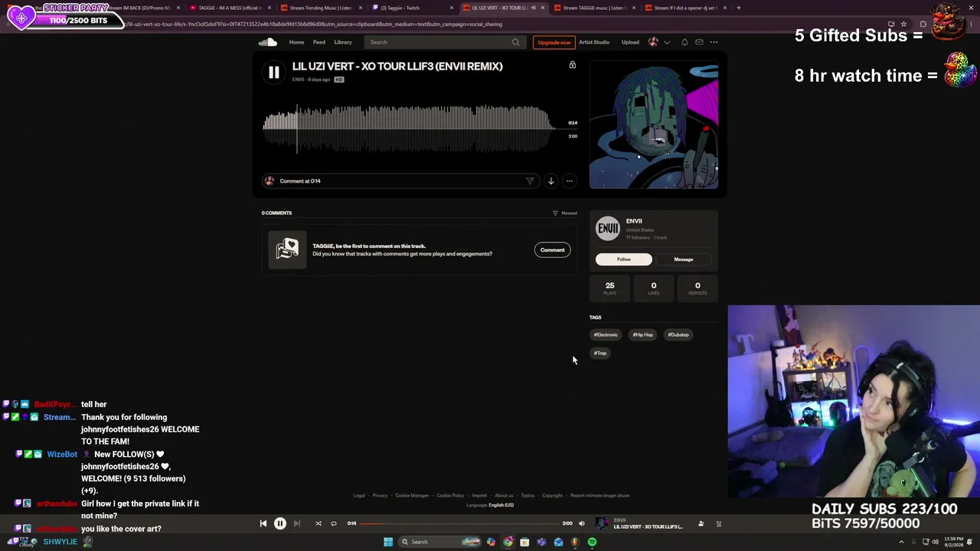Click the ENVII profile avatar
The width and height of the screenshot is (980, 551).
coord(608,229)
